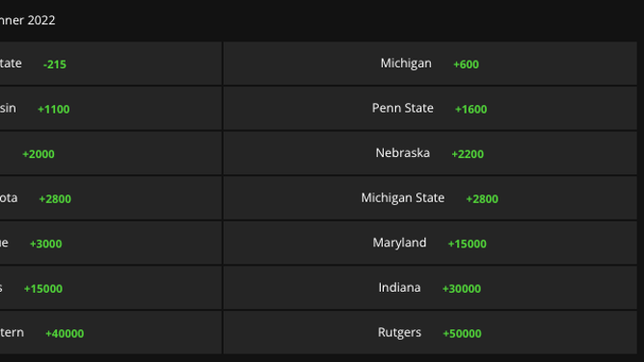Screen dimensions: 644x362
Task: Click the Winner 2022 heading
Action: coord(28,20)
